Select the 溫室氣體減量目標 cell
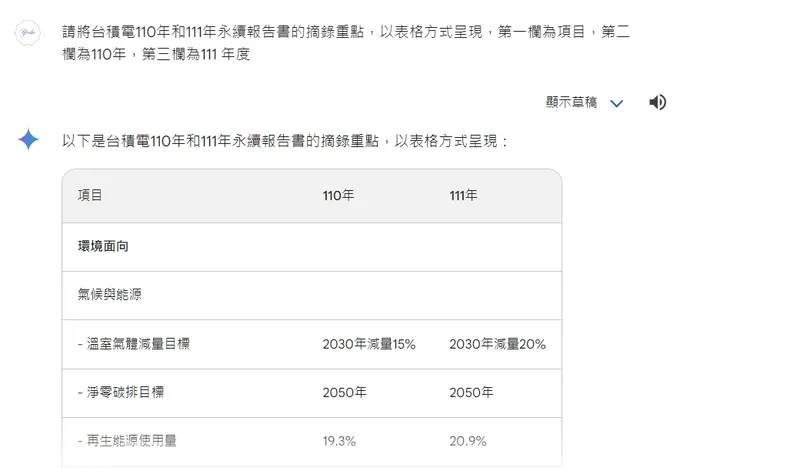Viewport: 800px width, 468px height. coord(134,344)
